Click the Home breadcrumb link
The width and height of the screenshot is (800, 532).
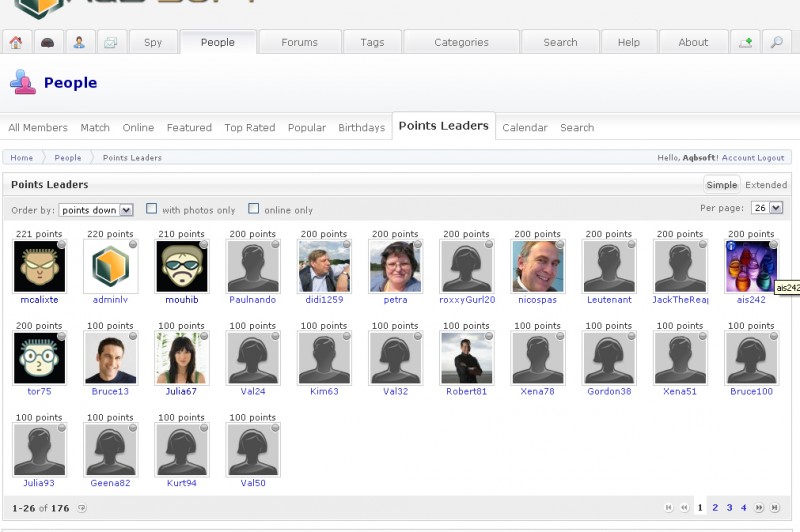21,158
